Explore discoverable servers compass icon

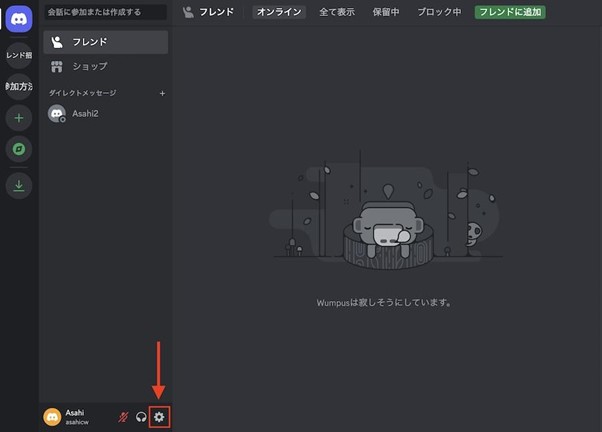coord(19,149)
